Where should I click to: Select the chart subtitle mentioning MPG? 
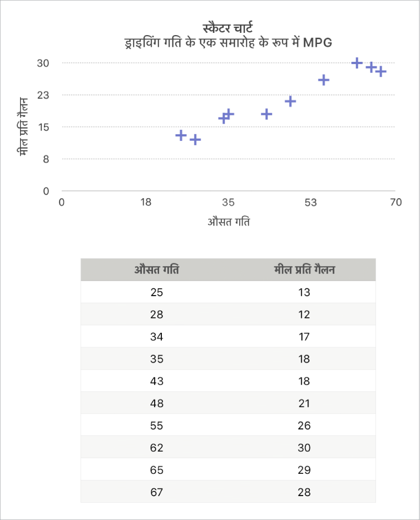pyautogui.click(x=229, y=43)
